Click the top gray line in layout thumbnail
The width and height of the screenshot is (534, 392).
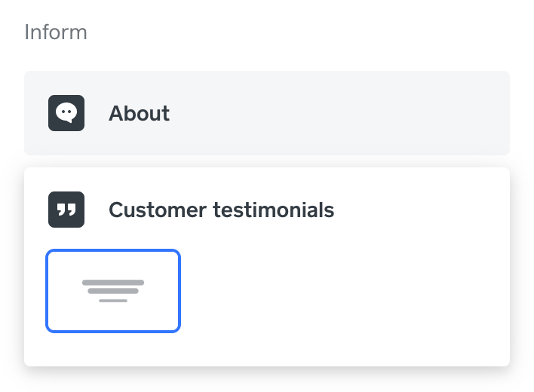tap(113, 283)
